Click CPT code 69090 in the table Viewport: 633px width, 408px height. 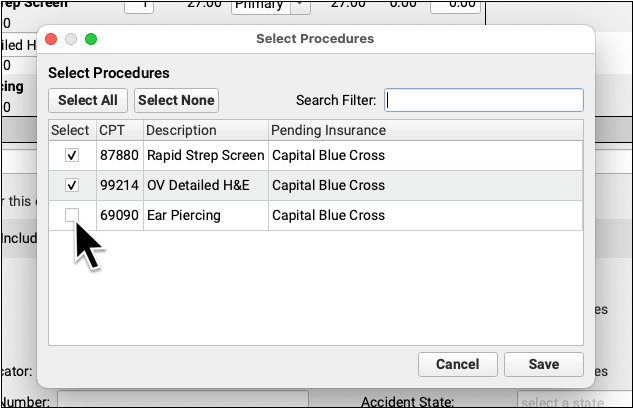tap(119, 215)
